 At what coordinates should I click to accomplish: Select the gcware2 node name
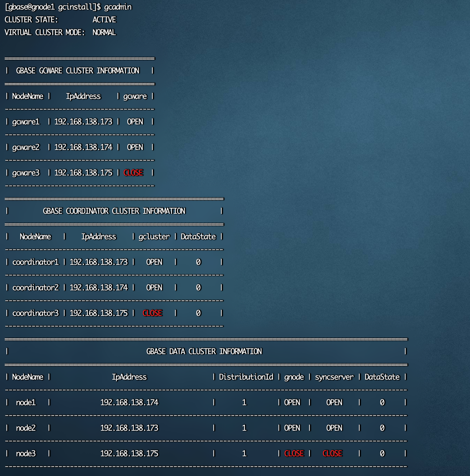click(x=26, y=147)
